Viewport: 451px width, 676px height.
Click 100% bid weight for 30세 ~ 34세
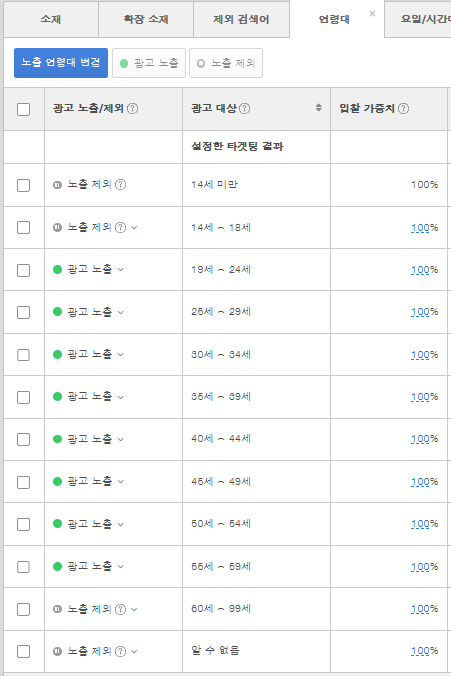pos(424,355)
